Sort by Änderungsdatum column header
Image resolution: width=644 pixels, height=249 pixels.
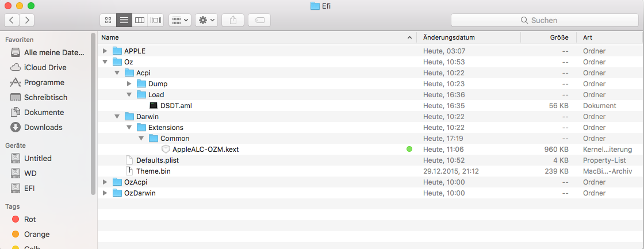(x=469, y=37)
